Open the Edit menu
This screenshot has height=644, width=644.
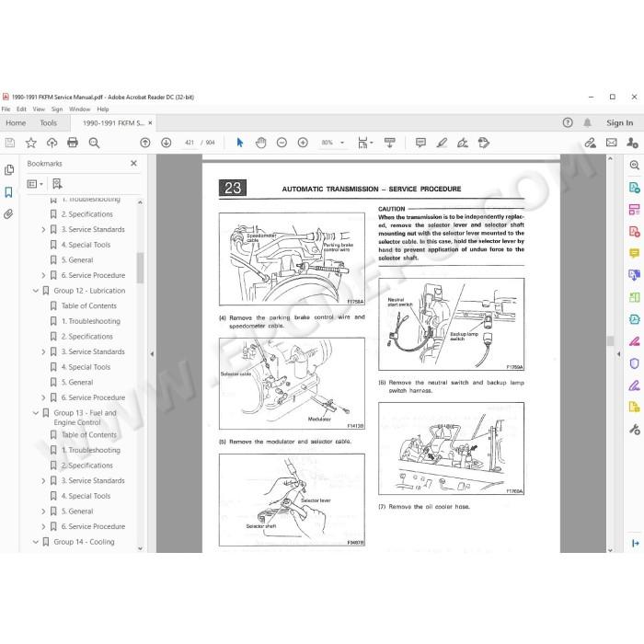(21, 109)
